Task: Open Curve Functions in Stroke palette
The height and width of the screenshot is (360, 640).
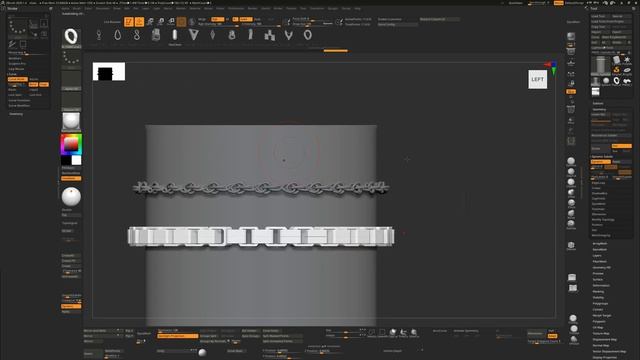Action: coord(19,100)
